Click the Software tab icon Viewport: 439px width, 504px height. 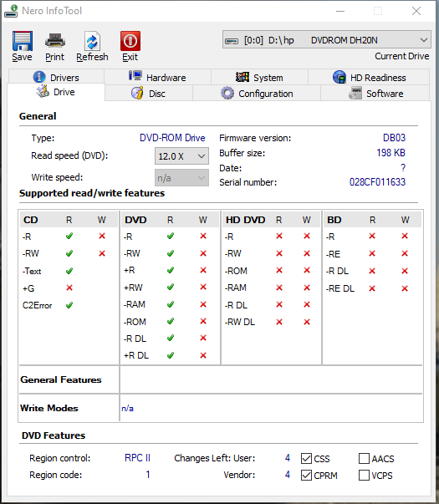(x=355, y=94)
